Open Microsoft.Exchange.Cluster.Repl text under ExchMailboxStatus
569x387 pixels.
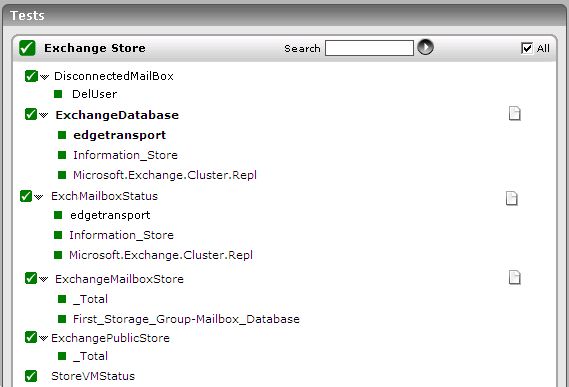161,255
